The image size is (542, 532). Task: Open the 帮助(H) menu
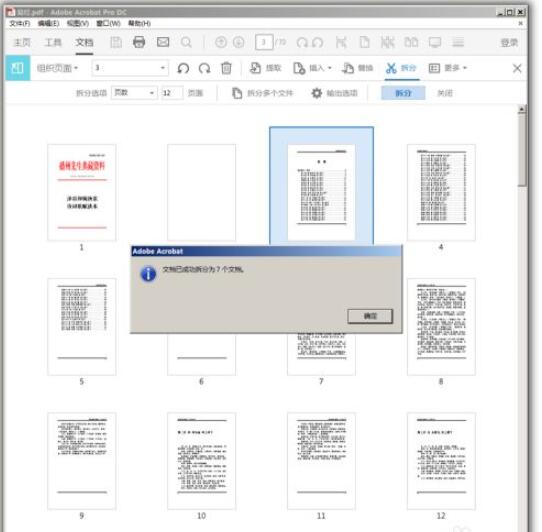(x=139, y=24)
